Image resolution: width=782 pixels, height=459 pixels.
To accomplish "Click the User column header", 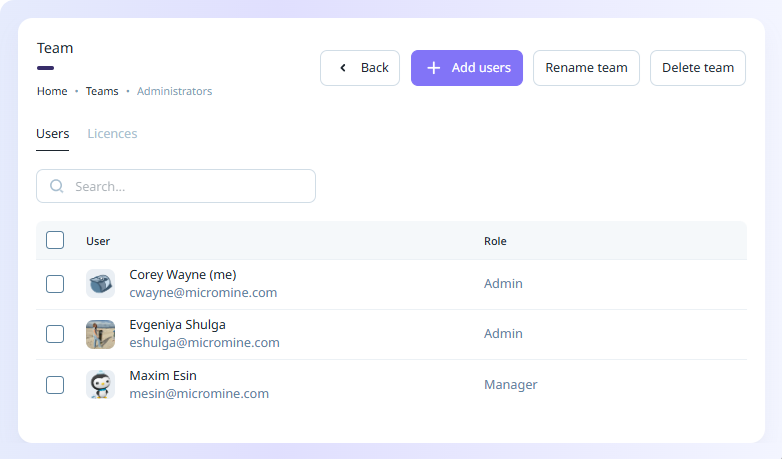I will [98, 241].
